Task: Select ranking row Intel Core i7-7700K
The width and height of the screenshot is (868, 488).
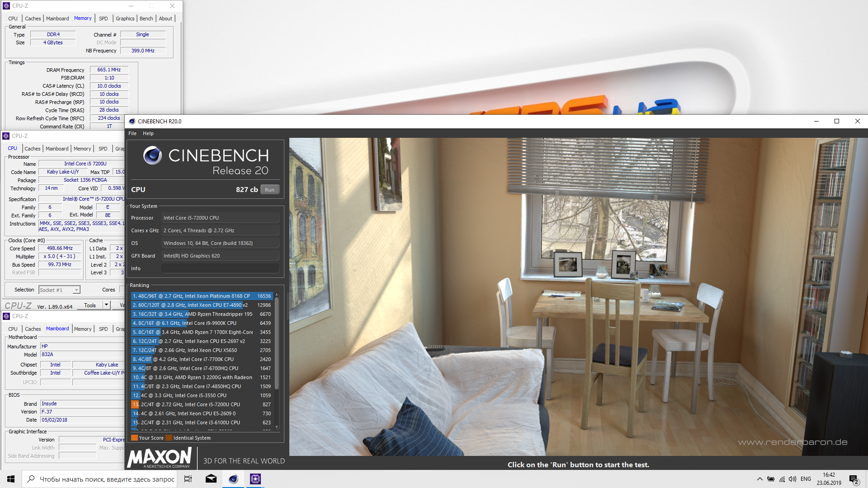Action: click(202, 359)
